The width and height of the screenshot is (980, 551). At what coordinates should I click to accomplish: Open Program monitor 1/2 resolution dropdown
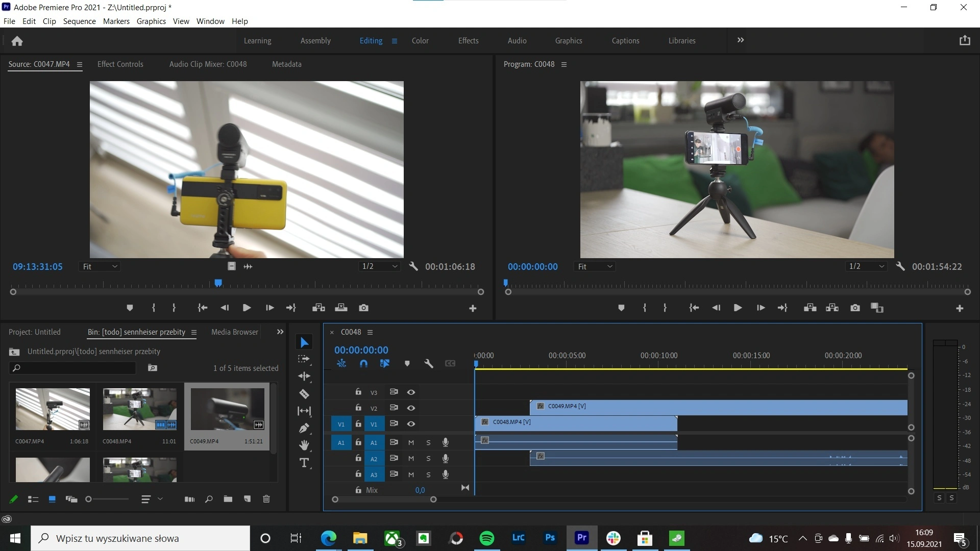point(866,266)
